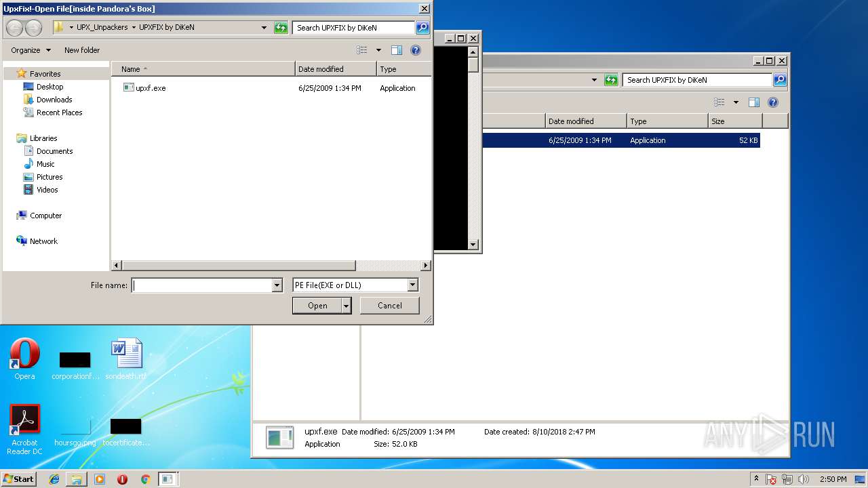Image resolution: width=868 pixels, height=488 pixels.
Task: Open Windows Explorer folder on taskbar
Action: [77, 479]
